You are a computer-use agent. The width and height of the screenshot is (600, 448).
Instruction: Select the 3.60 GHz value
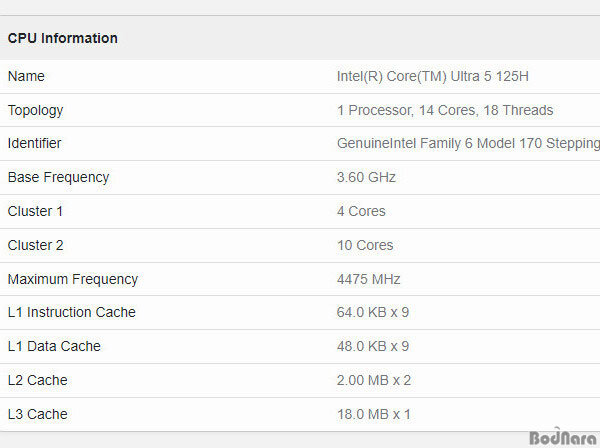point(366,177)
